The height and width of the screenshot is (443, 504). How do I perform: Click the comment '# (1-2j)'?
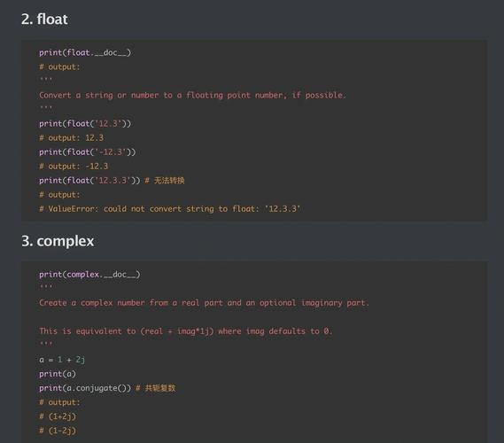tap(58, 431)
